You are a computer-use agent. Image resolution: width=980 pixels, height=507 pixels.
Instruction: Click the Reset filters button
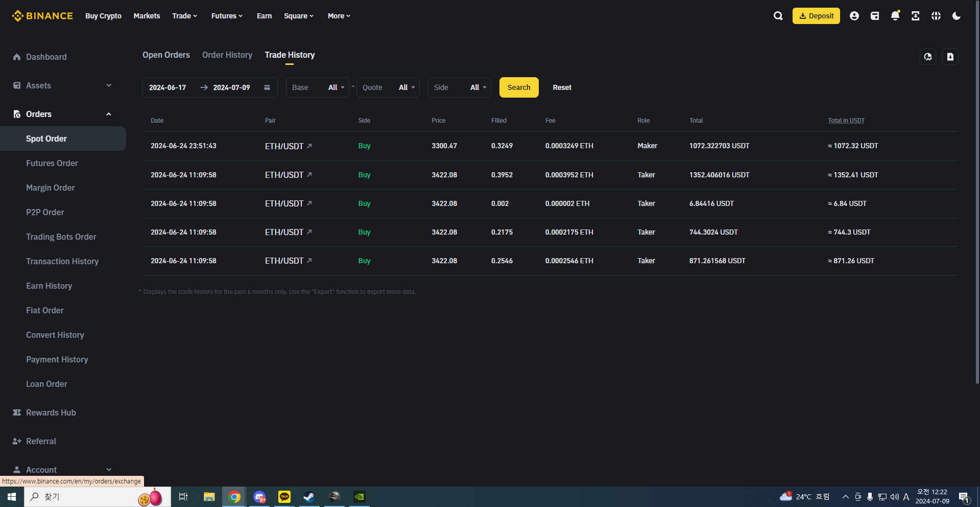pos(562,87)
